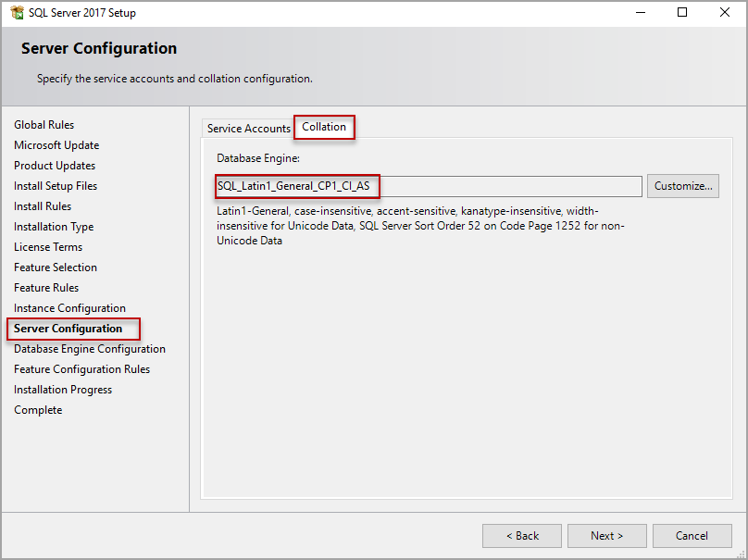Switch to the Service Accounts tab
This screenshot has height=560, width=748.
tap(247, 128)
